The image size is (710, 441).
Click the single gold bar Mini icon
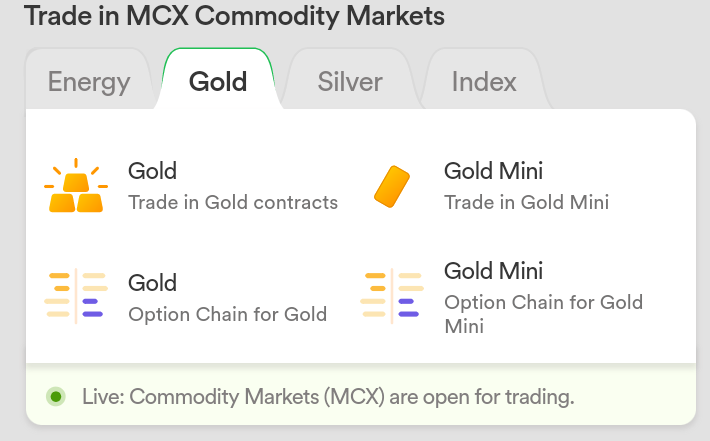(x=392, y=187)
